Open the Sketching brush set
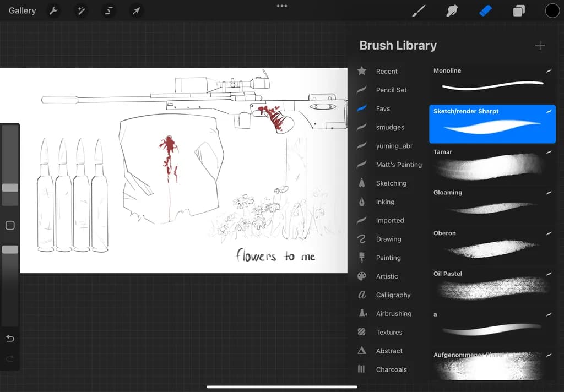The width and height of the screenshot is (564, 392). tap(391, 183)
